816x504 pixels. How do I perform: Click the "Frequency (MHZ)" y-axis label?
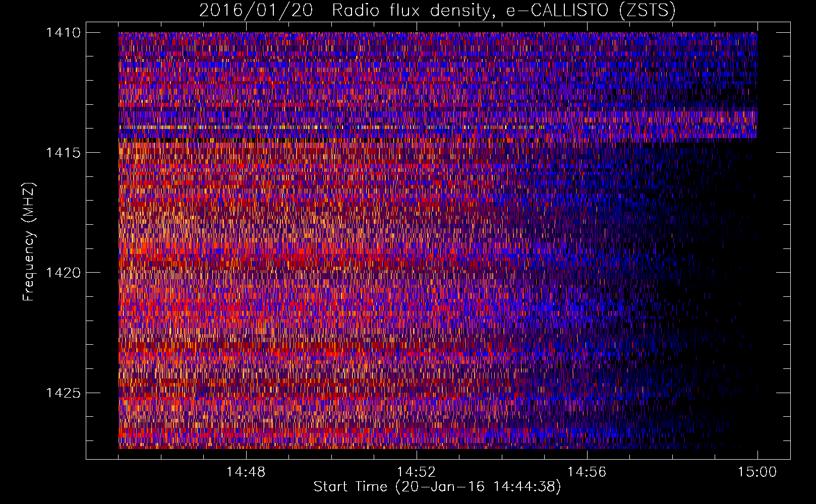point(29,242)
